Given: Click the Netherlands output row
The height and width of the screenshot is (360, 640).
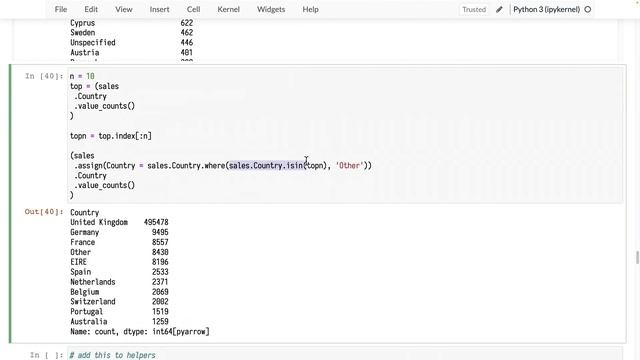Looking at the screenshot, I should (119, 282).
